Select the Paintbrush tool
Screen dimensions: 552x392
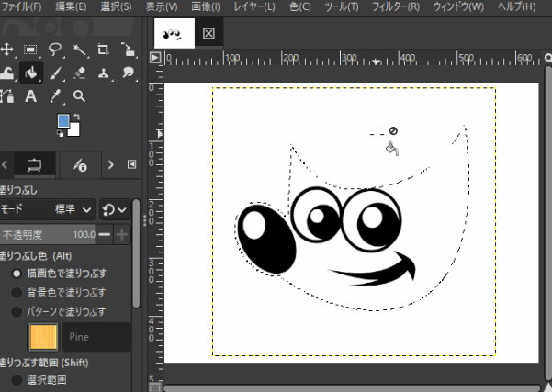55,73
